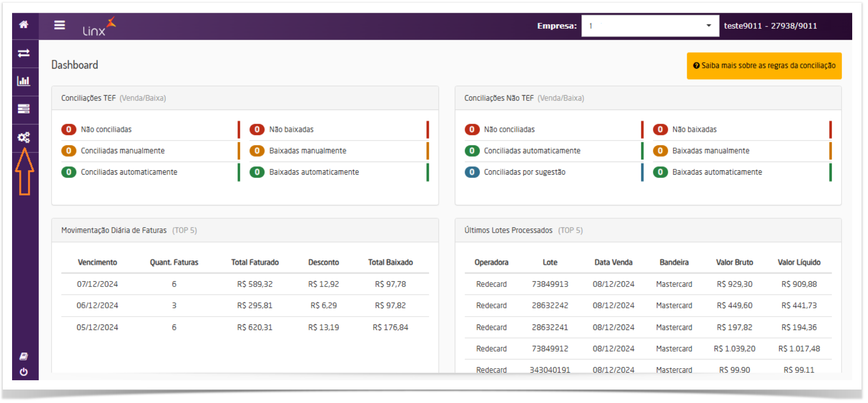Viewport: 868px width, 403px height.
Task: Expand the Empresa dropdown
Action: (x=650, y=26)
